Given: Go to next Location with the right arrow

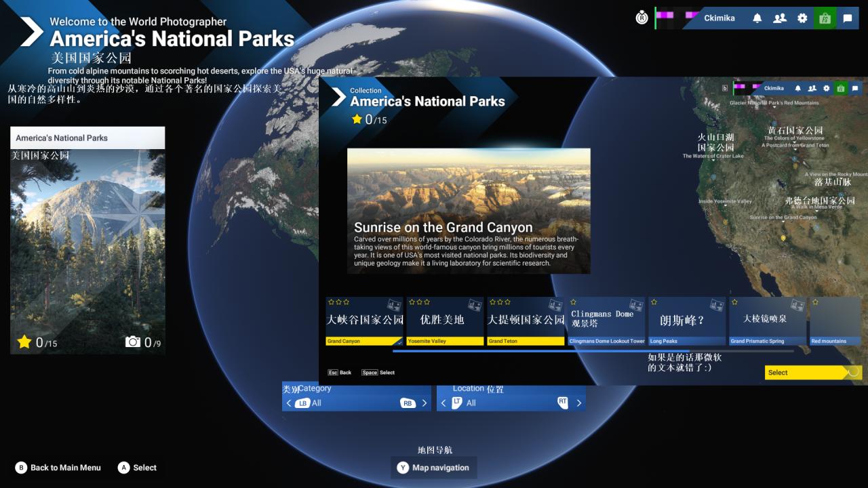Looking at the screenshot, I should [578, 403].
